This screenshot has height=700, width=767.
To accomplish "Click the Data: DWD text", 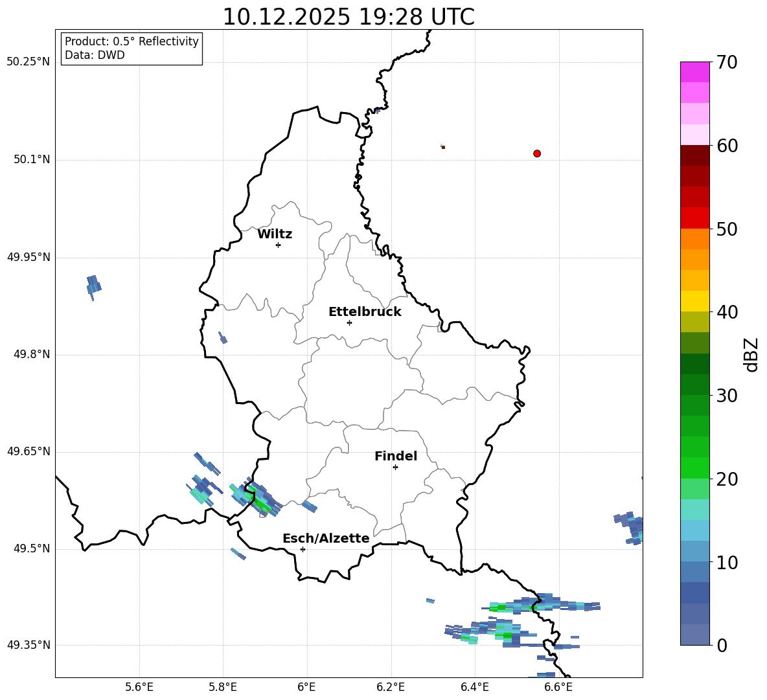I will coord(95,55).
